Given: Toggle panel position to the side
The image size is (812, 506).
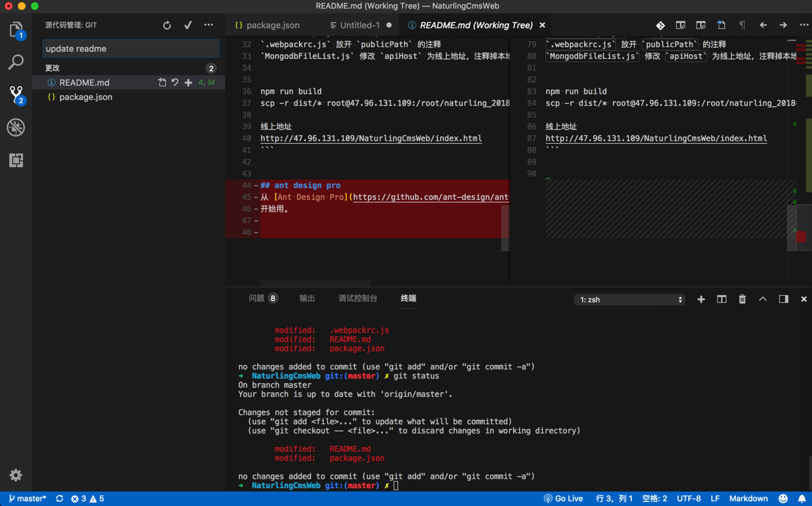Looking at the screenshot, I should pos(783,300).
